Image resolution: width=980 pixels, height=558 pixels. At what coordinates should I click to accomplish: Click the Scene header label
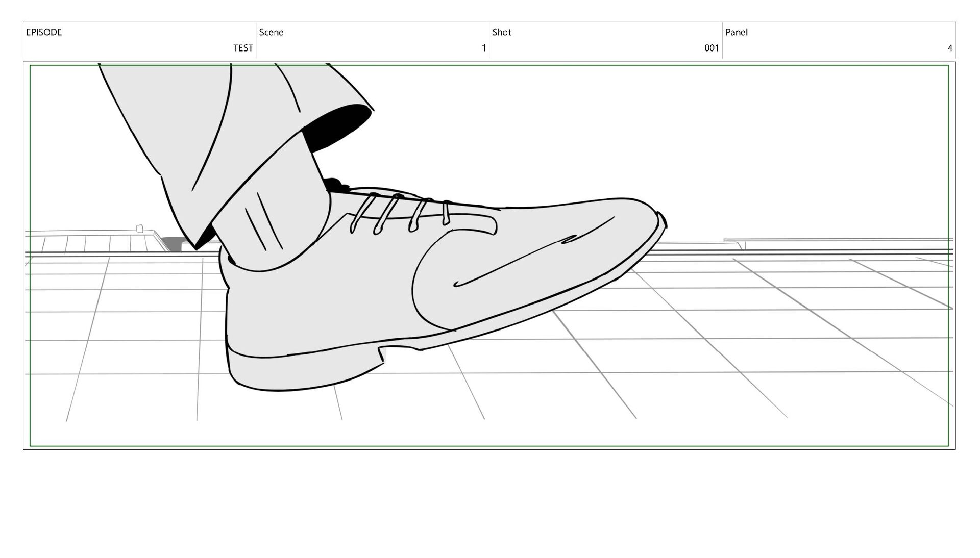coord(271,32)
